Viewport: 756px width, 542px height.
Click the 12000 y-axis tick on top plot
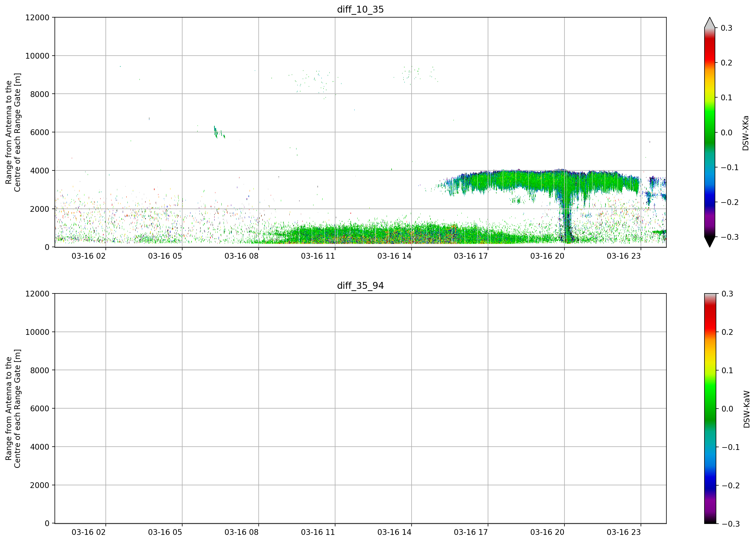(37, 17)
